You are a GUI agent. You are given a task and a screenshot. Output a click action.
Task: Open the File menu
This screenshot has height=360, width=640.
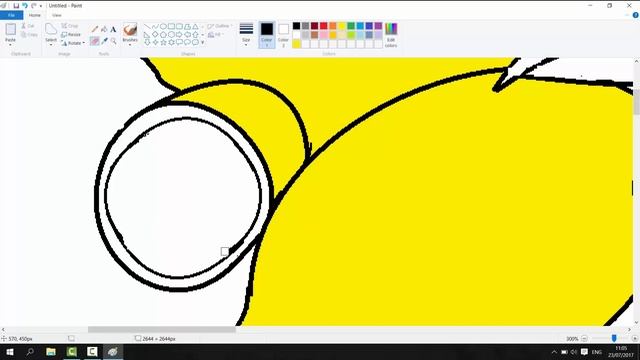click(11, 15)
